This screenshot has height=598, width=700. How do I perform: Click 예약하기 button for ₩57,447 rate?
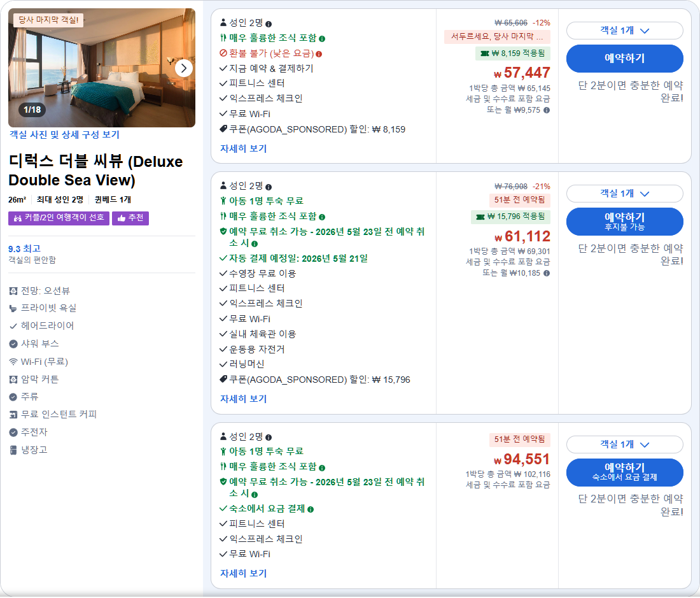coord(624,59)
